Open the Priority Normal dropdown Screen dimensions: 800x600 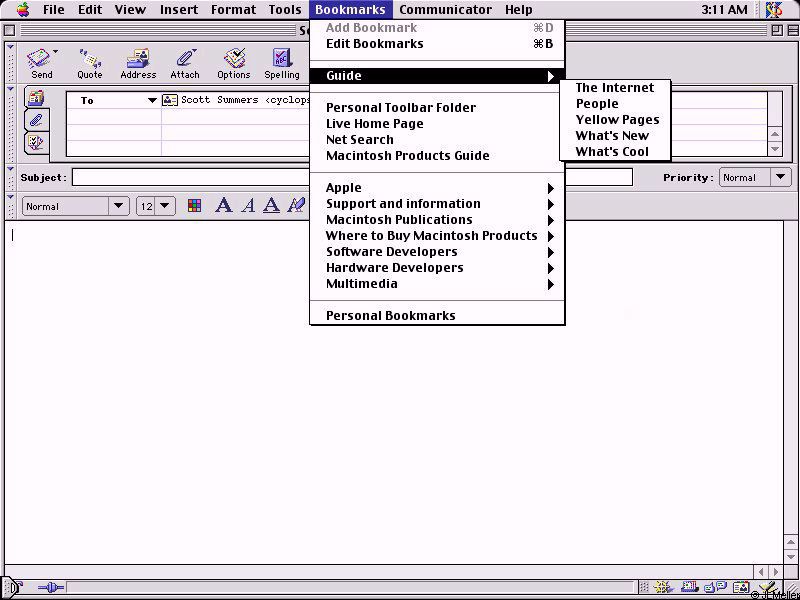pyautogui.click(x=755, y=178)
